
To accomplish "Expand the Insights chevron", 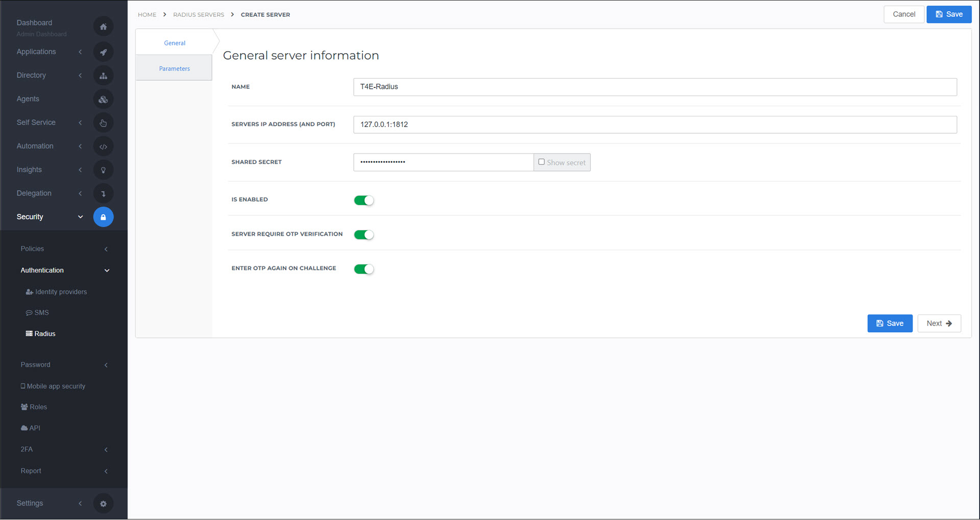I will (80, 170).
